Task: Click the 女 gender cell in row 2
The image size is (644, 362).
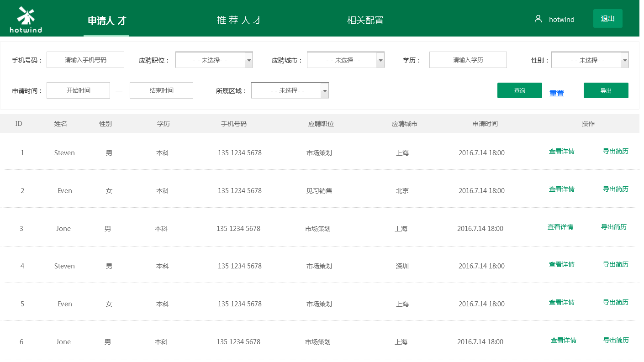Action: coord(109,191)
